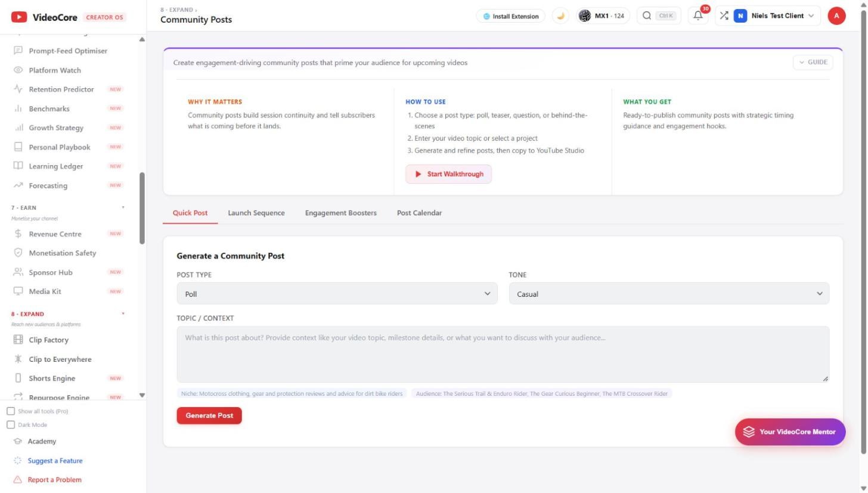Switch to Post Calendar tab

(419, 213)
